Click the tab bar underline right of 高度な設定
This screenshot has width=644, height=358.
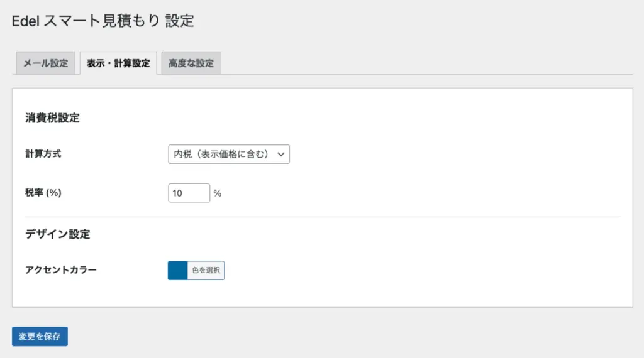[x=428, y=75]
